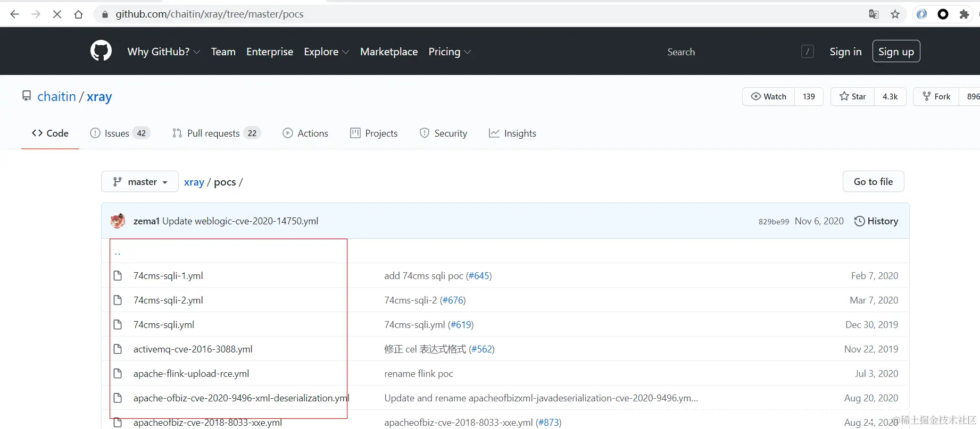This screenshot has width=980, height=429.
Task: Click Sign in link
Action: pyautogui.click(x=845, y=52)
